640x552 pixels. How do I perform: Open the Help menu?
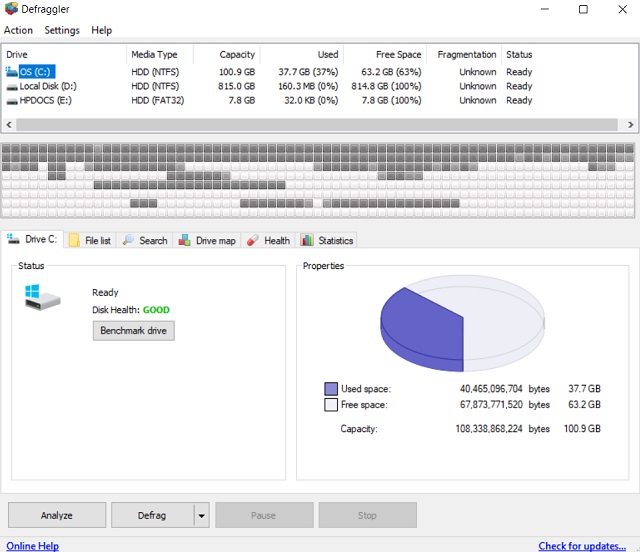coord(101,30)
